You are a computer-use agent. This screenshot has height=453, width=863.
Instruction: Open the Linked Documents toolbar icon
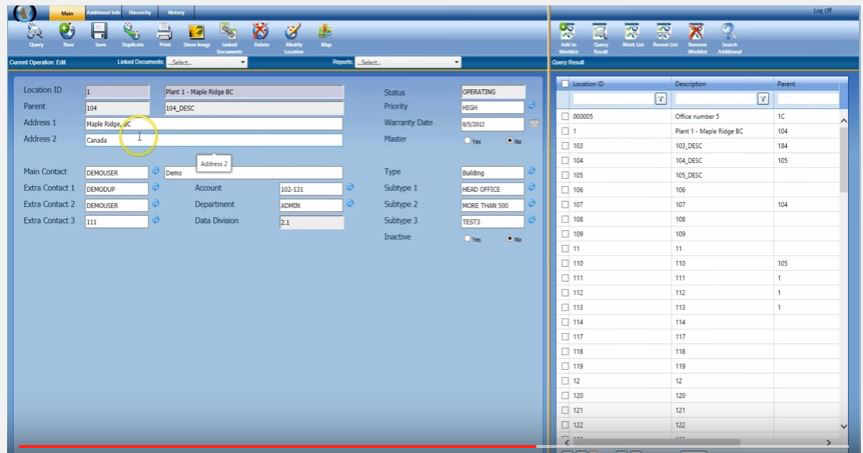[229, 37]
